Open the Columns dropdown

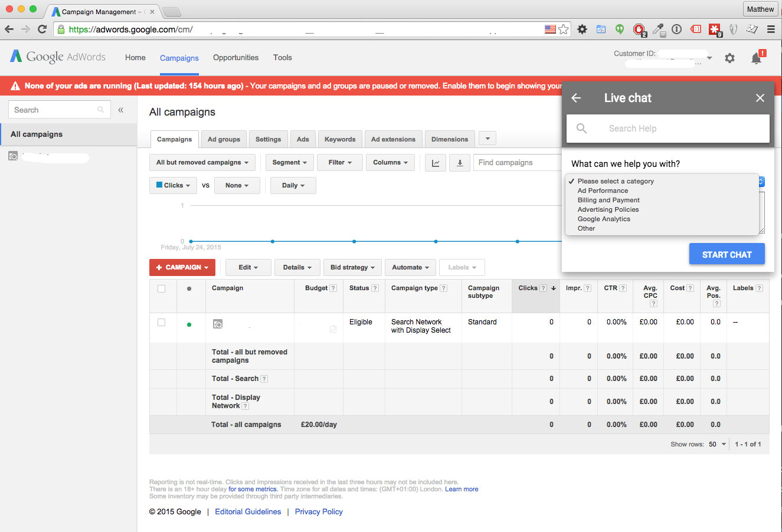(x=391, y=163)
